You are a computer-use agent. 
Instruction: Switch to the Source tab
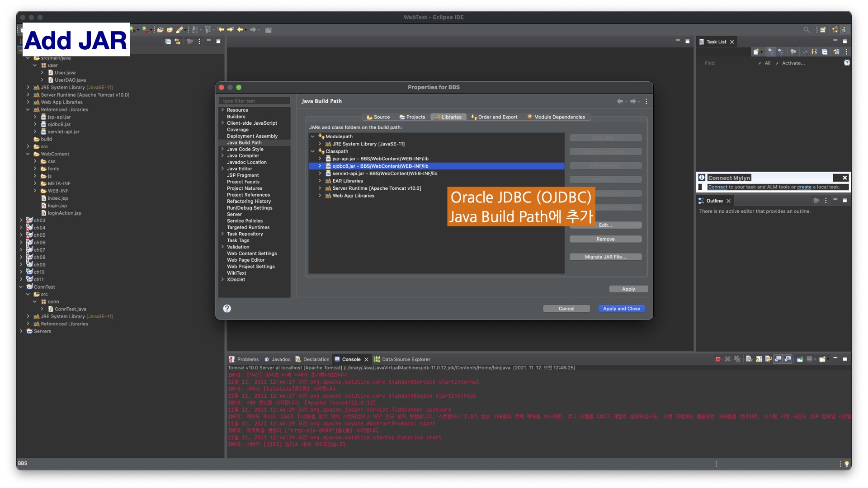pyautogui.click(x=378, y=117)
